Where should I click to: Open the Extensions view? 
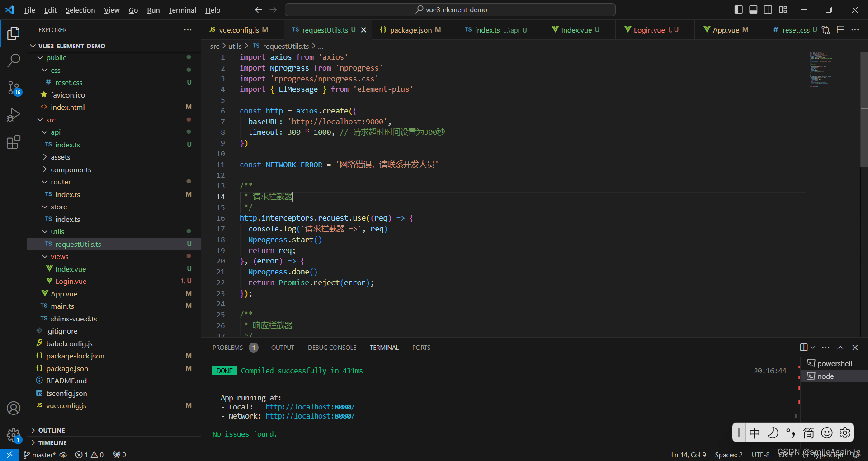[14, 142]
